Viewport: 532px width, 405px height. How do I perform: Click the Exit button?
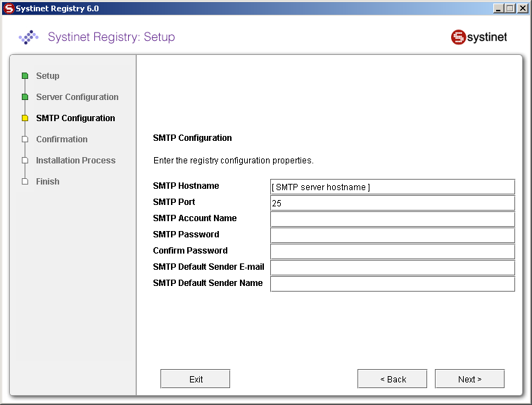pos(196,379)
